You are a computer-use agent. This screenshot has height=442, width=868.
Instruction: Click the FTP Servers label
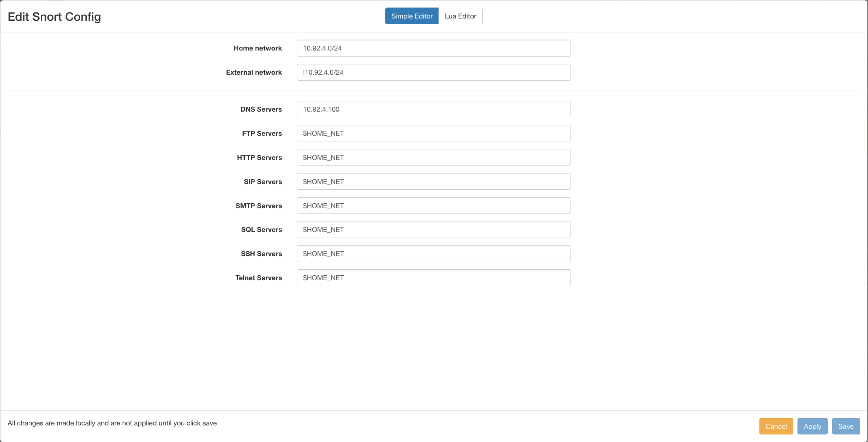pyautogui.click(x=262, y=134)
